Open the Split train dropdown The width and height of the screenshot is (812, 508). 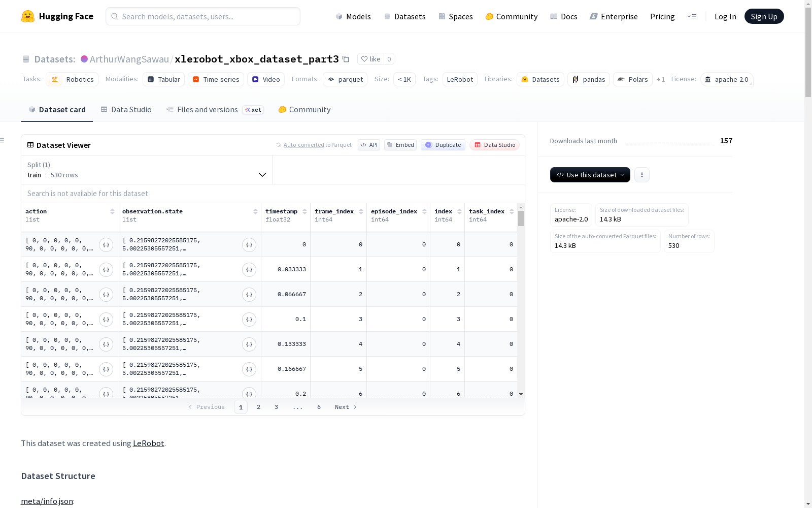147,170
